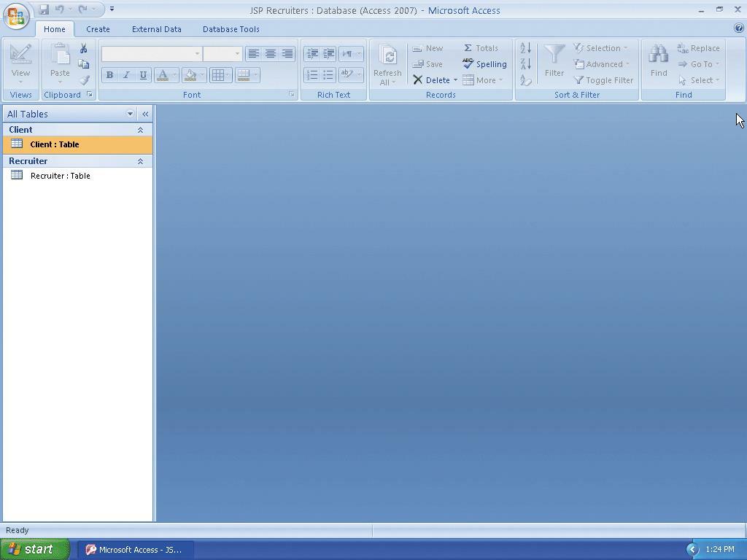Click the Filter funnel button
The width and height of the screenshot is (747, 560).
point(554,61)
